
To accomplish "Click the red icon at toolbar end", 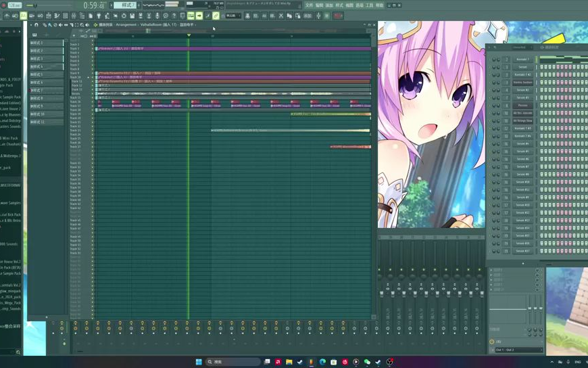I will [x=338, y=16].
